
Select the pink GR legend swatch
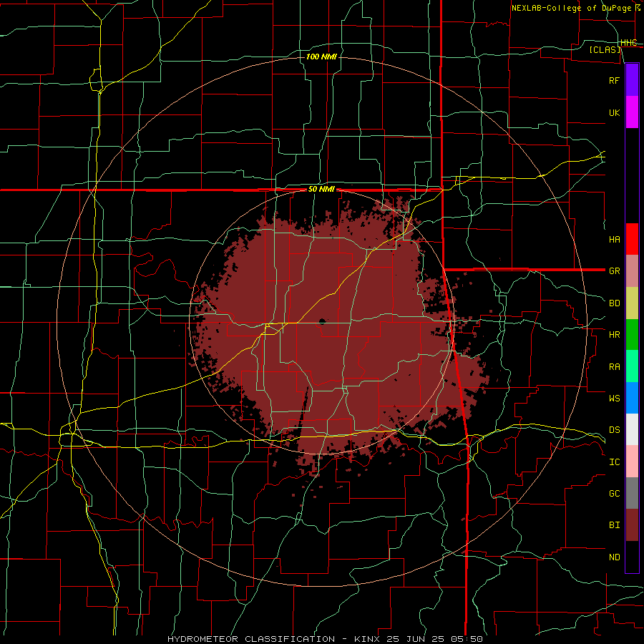point(632,270)
